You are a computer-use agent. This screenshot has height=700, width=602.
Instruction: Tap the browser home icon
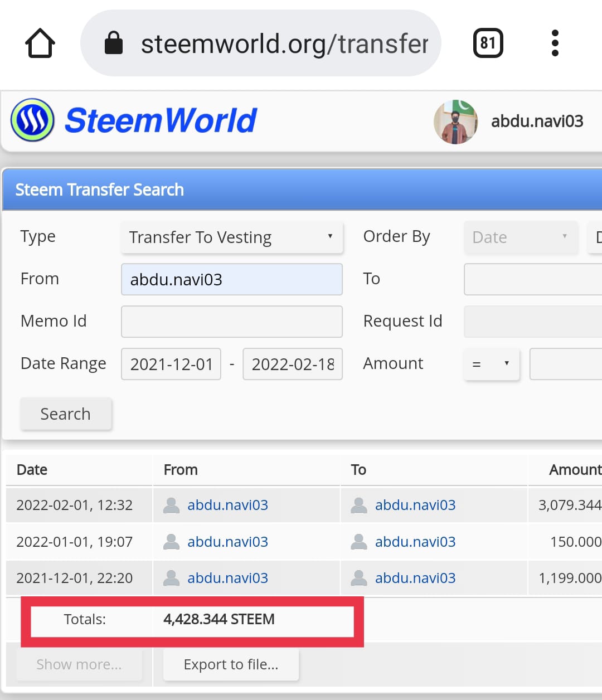40,43
